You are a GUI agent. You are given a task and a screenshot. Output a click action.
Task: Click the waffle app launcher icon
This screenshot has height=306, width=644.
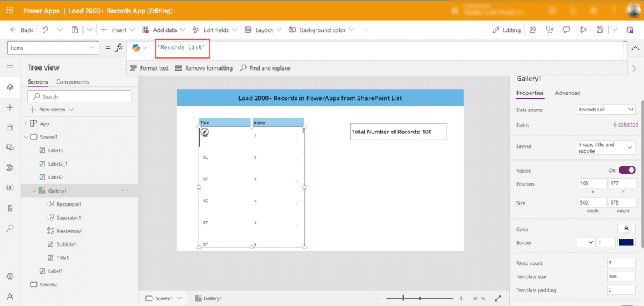(9, 11)
